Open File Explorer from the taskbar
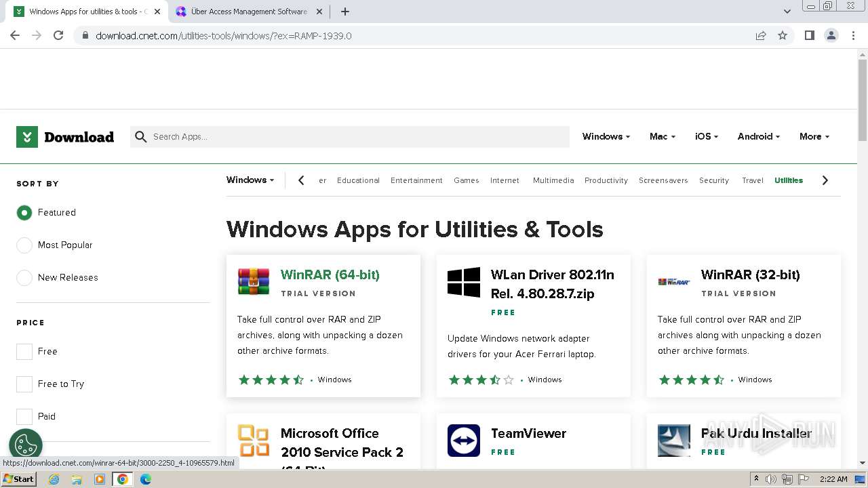 [x=77, y=479]
